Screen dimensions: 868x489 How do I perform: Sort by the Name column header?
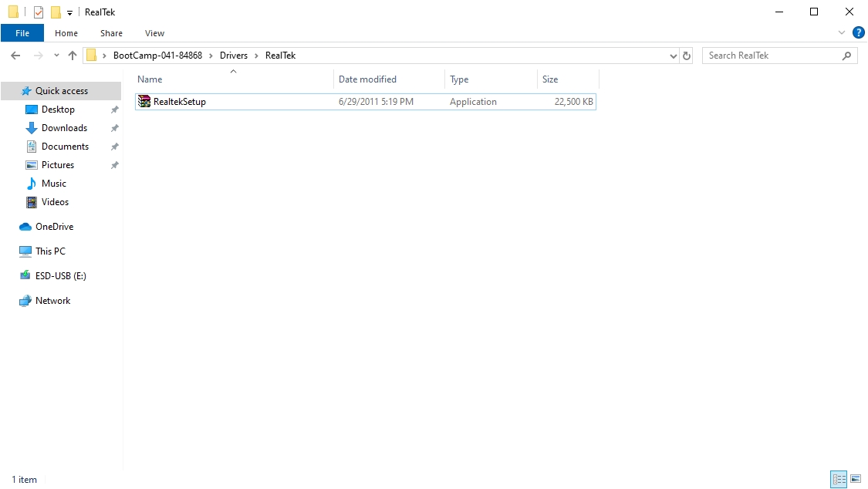234,79
